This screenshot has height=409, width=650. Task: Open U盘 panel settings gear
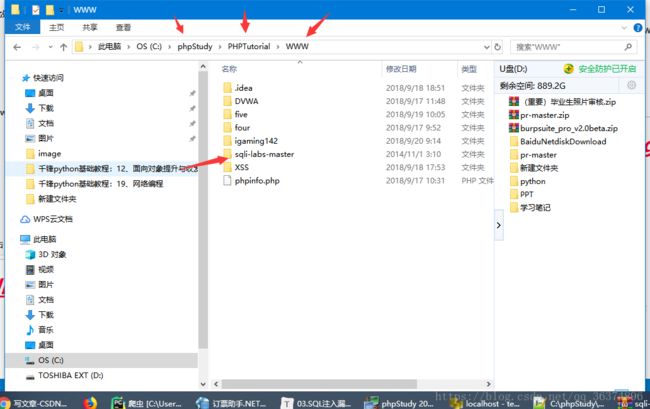tap(631, 85)
